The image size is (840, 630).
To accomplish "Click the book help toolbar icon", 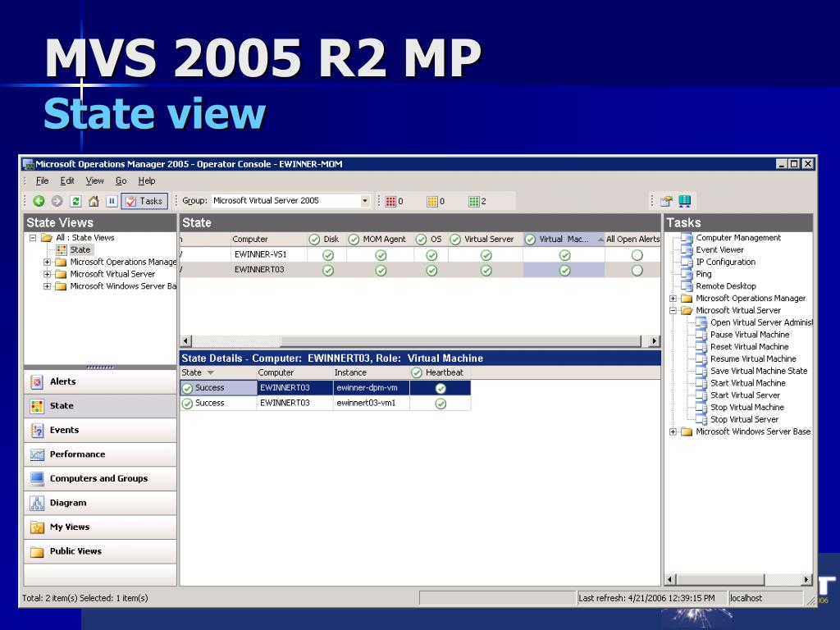I will pyautogui.click(x=685, y=201).
